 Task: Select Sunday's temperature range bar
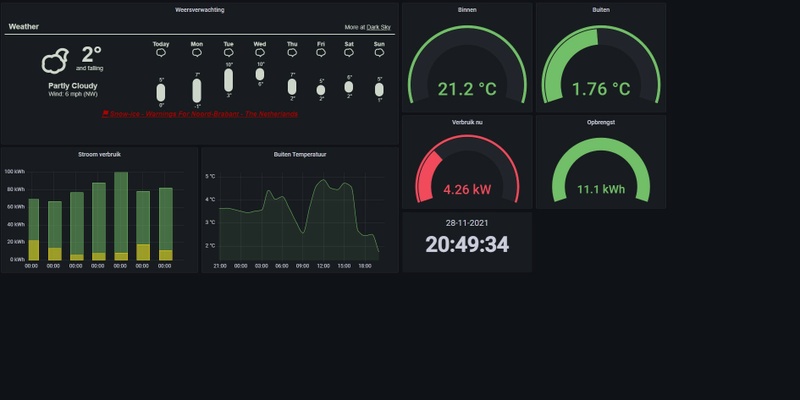click(x=379, y=90)
